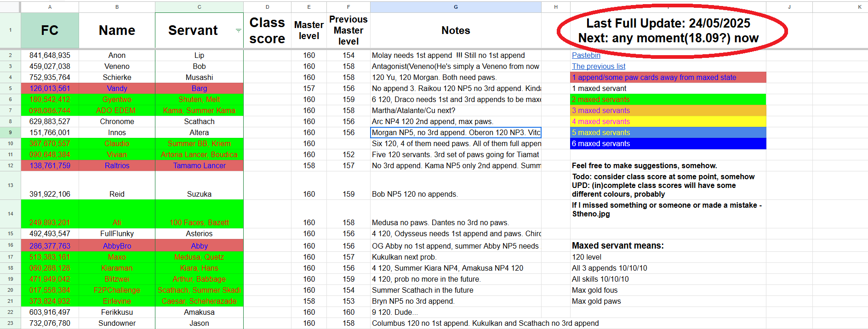Screen dimensions: 868x329
Task: Click the Previous Master level header
Action: [348, 30]
